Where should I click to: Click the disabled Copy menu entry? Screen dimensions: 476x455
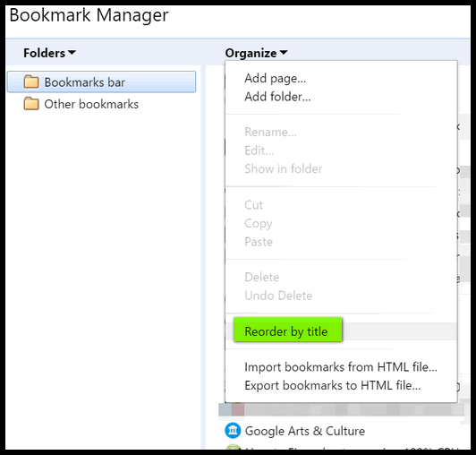tap(259, 224)
